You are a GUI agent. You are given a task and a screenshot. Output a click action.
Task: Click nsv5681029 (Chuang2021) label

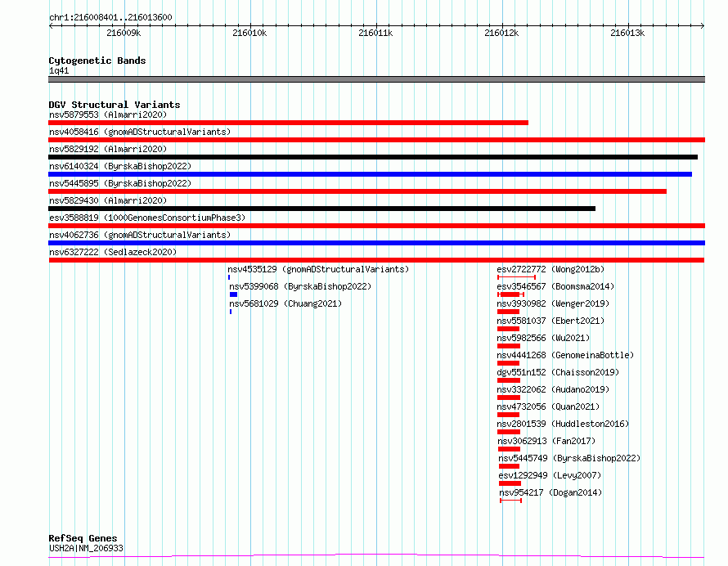click(285, 303)
